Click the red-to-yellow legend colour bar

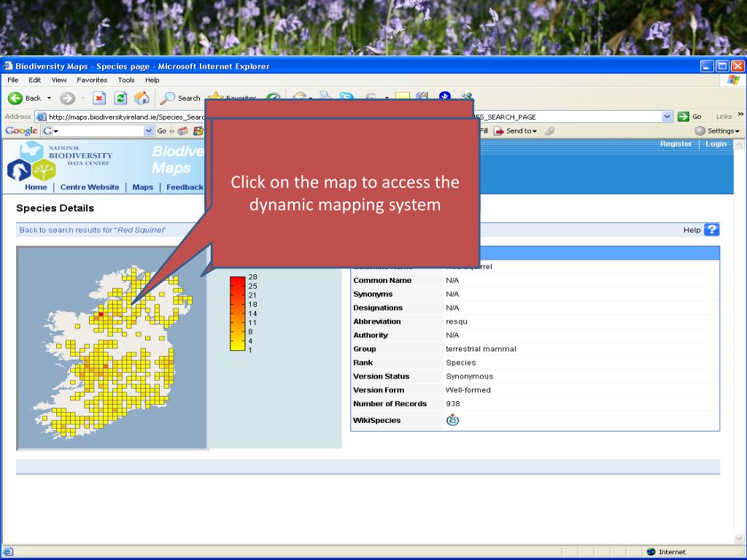[x=237, y=314]
